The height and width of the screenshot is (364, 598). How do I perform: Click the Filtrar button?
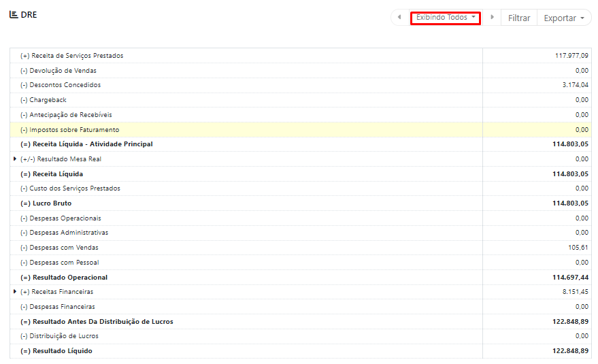519,18
